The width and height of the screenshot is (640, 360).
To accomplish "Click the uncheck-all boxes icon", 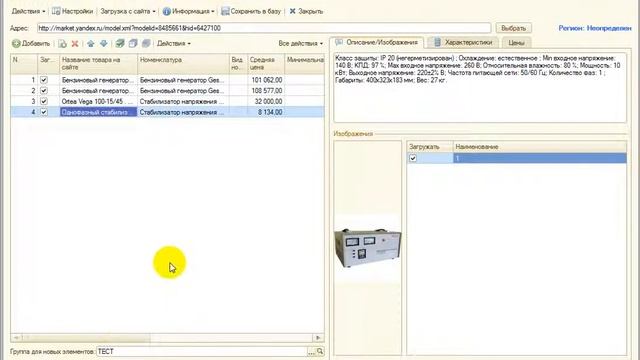I will coord(133,43).
